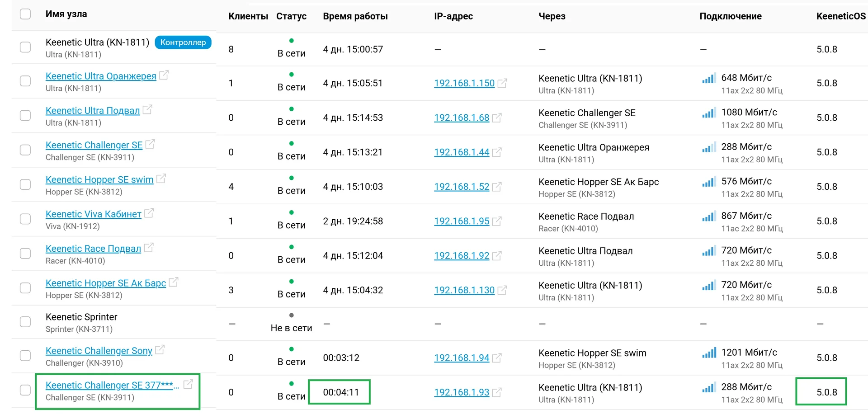Follow IP address link 192.168.1.68
This screenshot has height=414, width=868.
tap(462, 118)
